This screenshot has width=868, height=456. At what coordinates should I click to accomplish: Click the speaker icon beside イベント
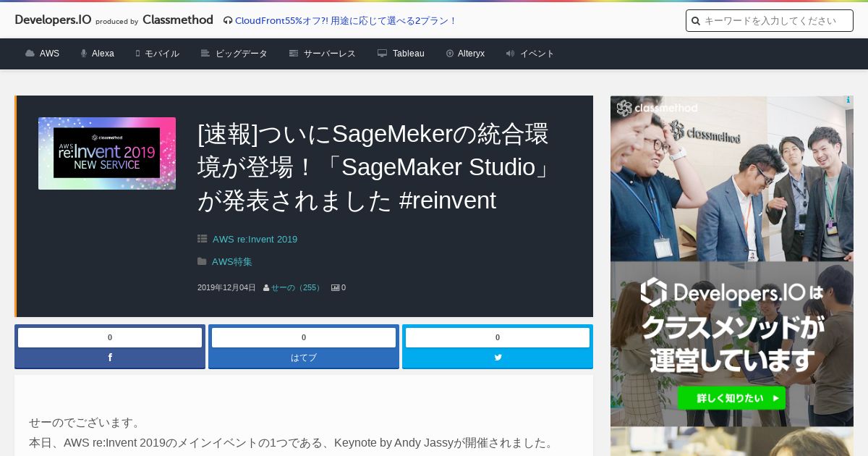click(510, 54)
